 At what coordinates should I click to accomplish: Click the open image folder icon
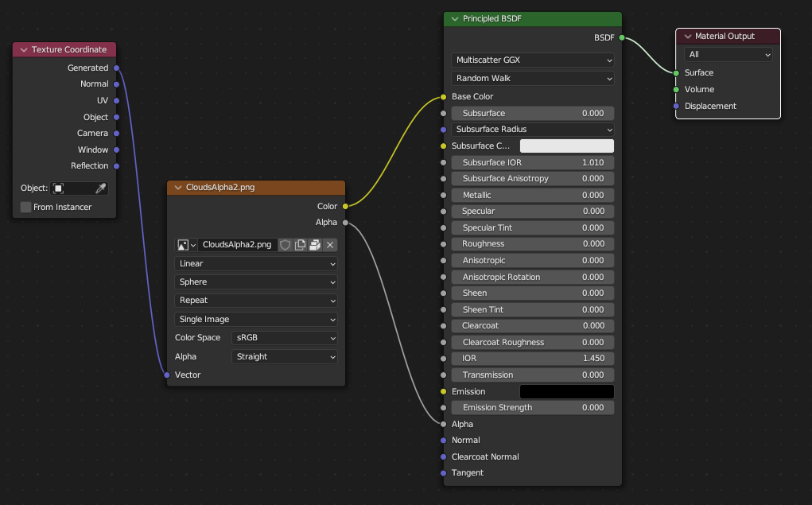tap(315, 245)
